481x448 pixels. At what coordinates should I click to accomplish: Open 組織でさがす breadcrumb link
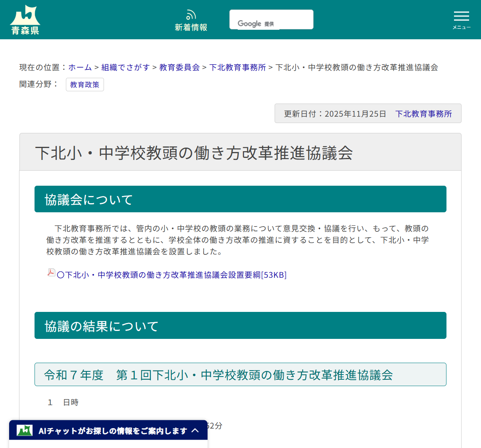click(125, 67)
